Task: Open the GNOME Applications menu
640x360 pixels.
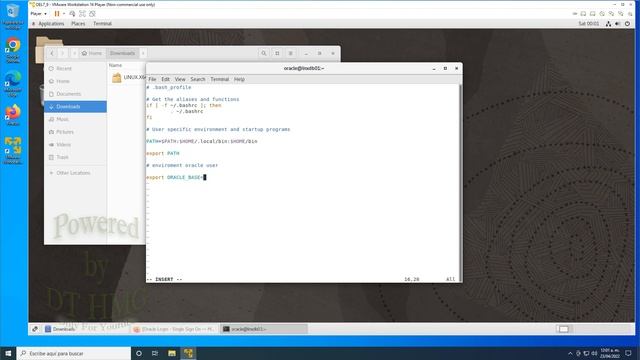Action: (51, 24)
